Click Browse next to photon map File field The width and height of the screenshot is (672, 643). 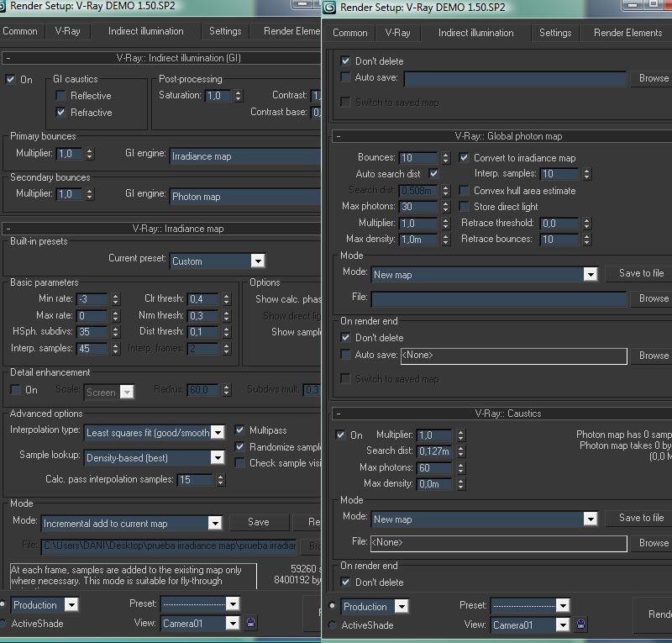[652, 298]
